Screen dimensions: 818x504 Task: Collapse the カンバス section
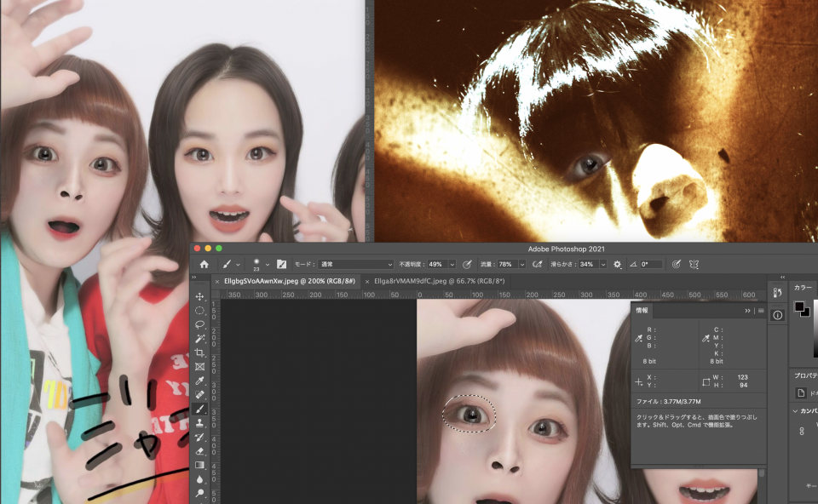tap(795, 410)
